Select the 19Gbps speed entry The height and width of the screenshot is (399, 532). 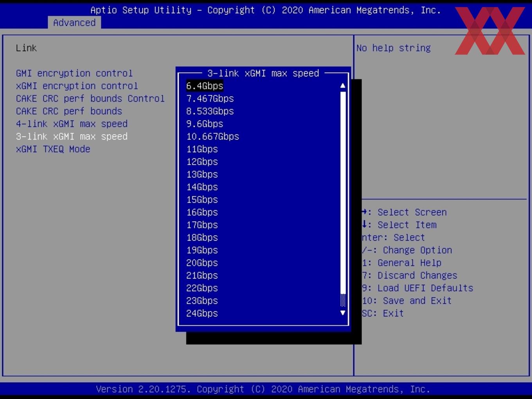click(x=202, y=250)
